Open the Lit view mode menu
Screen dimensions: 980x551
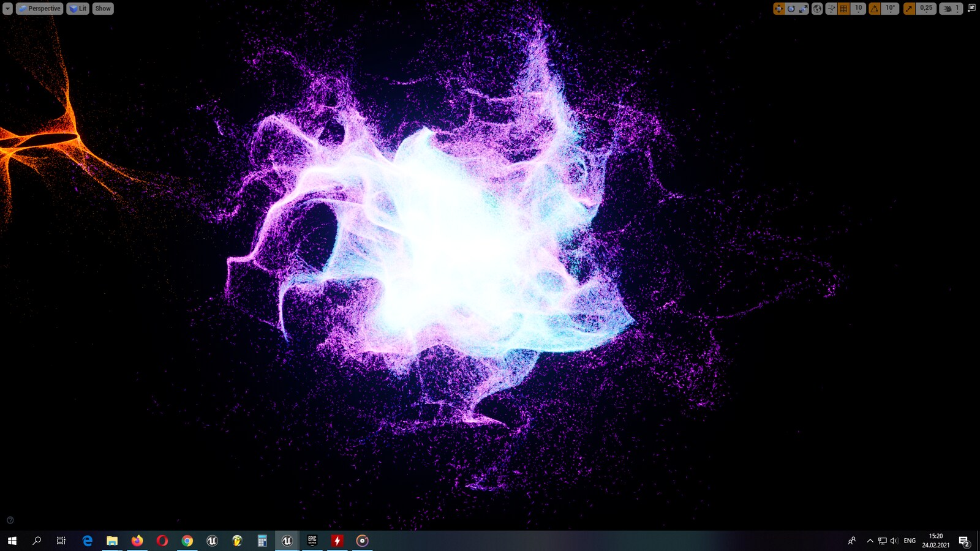click(78, 9)
